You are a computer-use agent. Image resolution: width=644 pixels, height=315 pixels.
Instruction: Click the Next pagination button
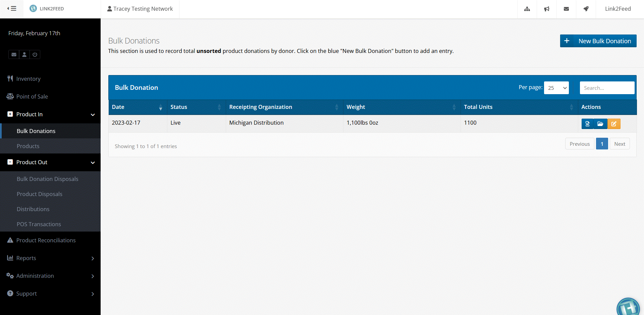point(620,144)
